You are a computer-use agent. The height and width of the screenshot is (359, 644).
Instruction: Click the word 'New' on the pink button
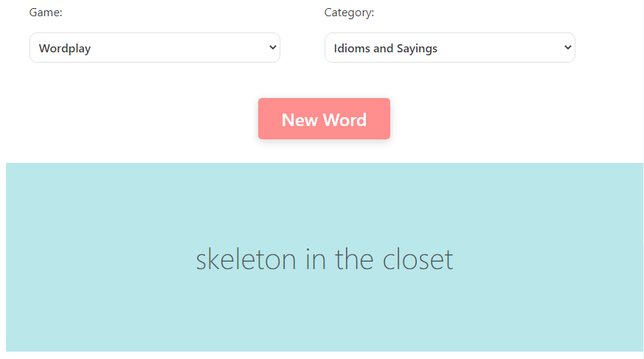pos(300,120)
